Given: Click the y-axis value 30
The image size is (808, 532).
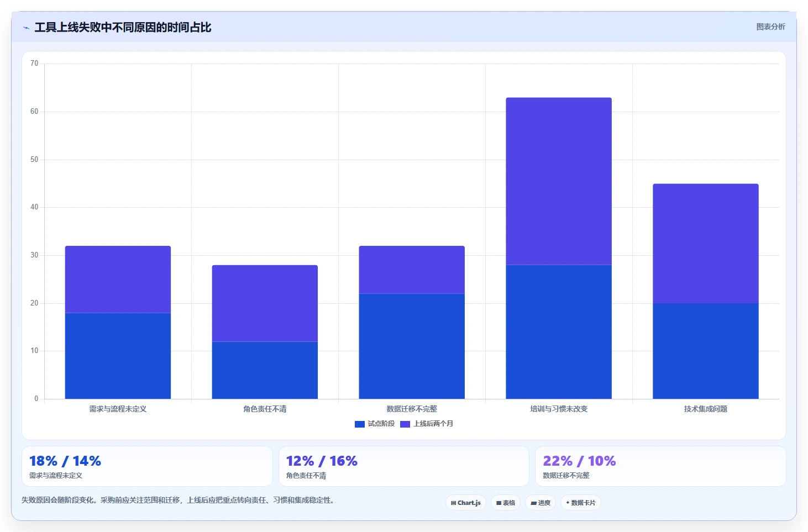Looking at the screenshot, I should (34, 255).
